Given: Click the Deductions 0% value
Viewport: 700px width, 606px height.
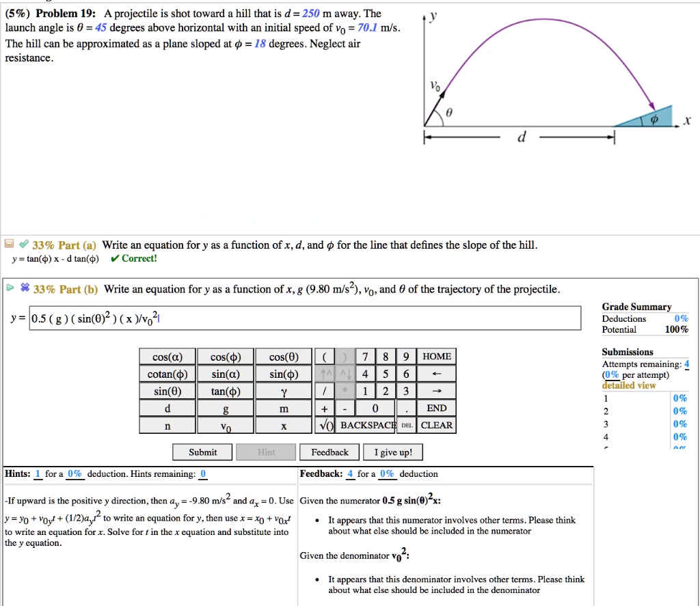Looking at the screenshot, I should pyautogui.click(x=682, y=318).
